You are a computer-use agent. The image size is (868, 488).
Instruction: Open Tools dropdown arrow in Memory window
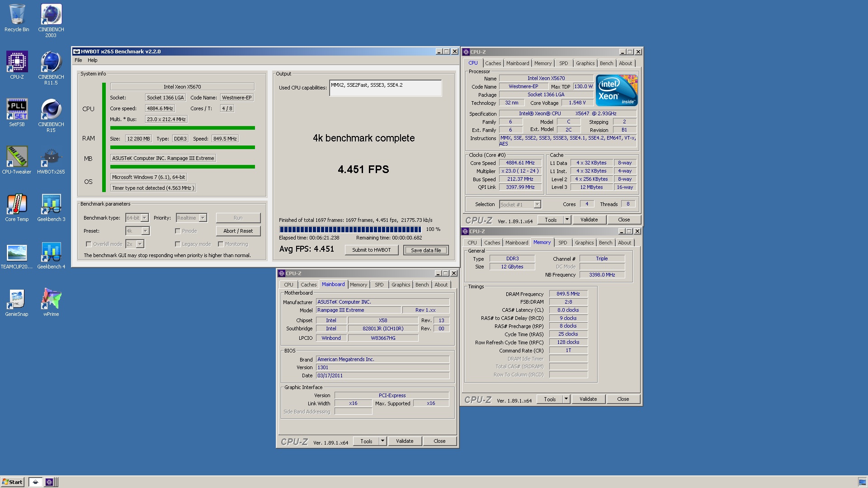point(566,399)
